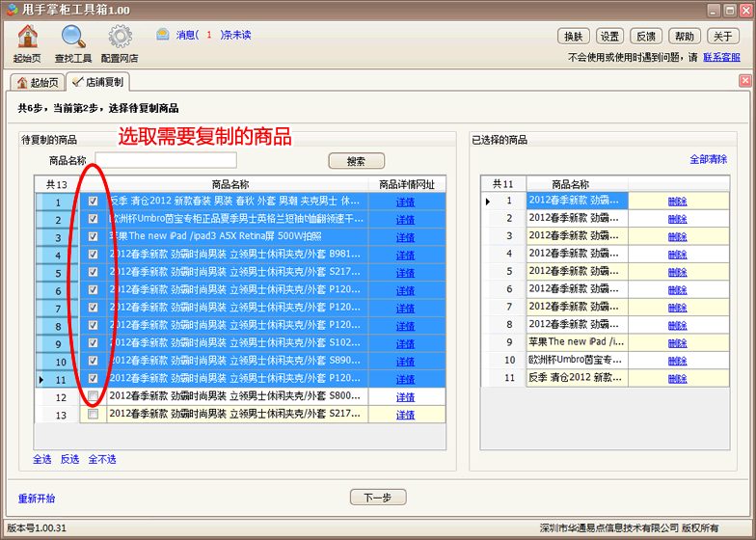The image size is (756, 540).
Task: Click 删除 for selected item row 5
Action: pos(677,272)
